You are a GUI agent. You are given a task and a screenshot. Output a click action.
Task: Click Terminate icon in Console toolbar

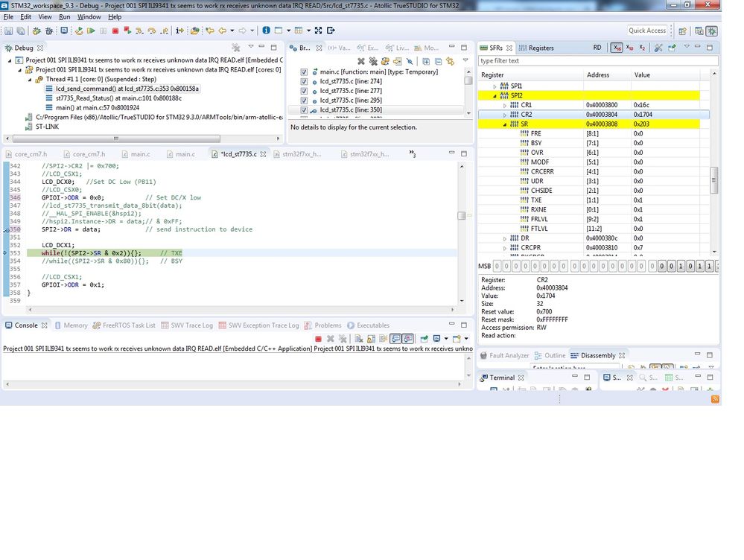(x=318, y=338)
